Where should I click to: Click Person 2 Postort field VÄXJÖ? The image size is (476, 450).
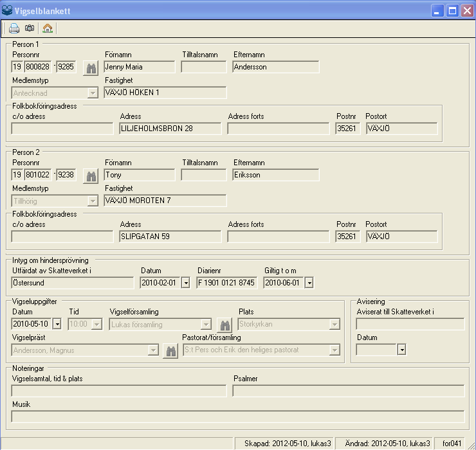coord(401,237)
